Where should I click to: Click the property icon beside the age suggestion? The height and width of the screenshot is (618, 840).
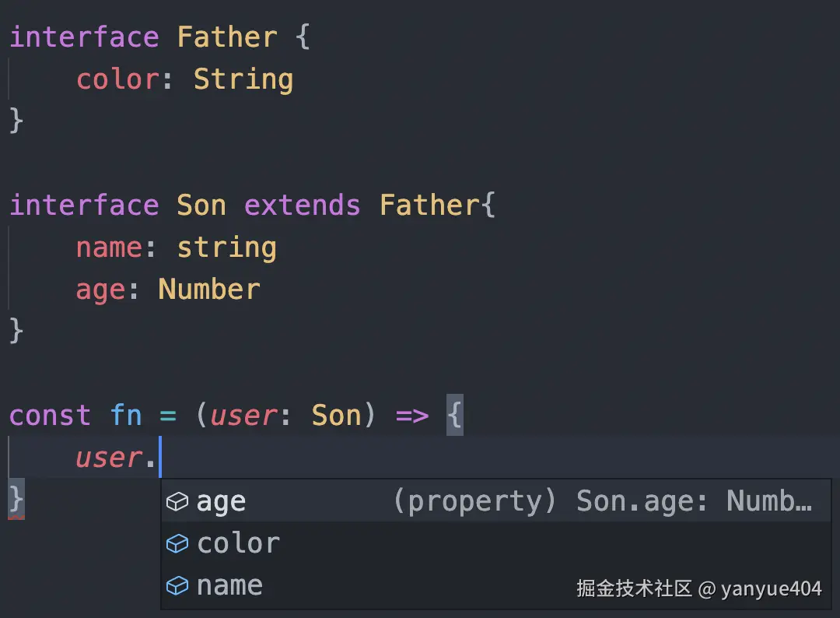[178, 502]
